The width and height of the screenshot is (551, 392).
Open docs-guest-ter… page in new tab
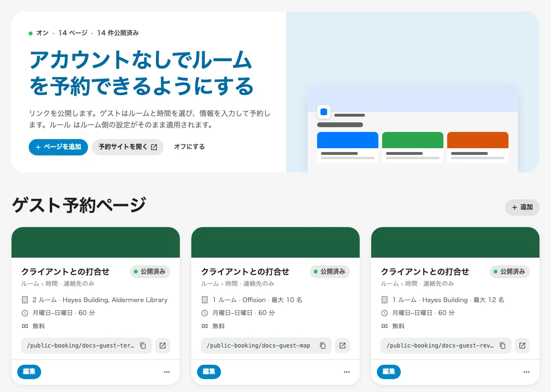pos(163,346)
